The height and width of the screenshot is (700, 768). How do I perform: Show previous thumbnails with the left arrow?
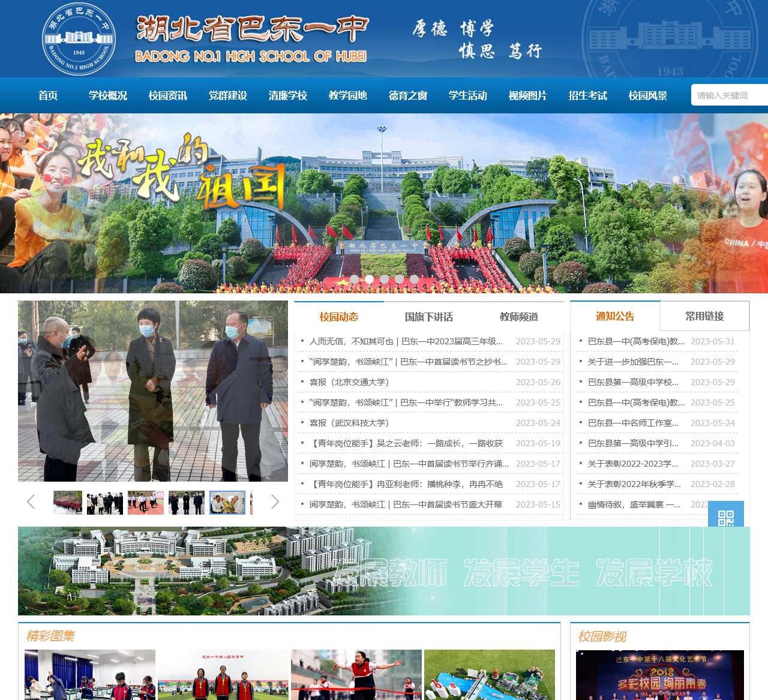tap(31, 501)
